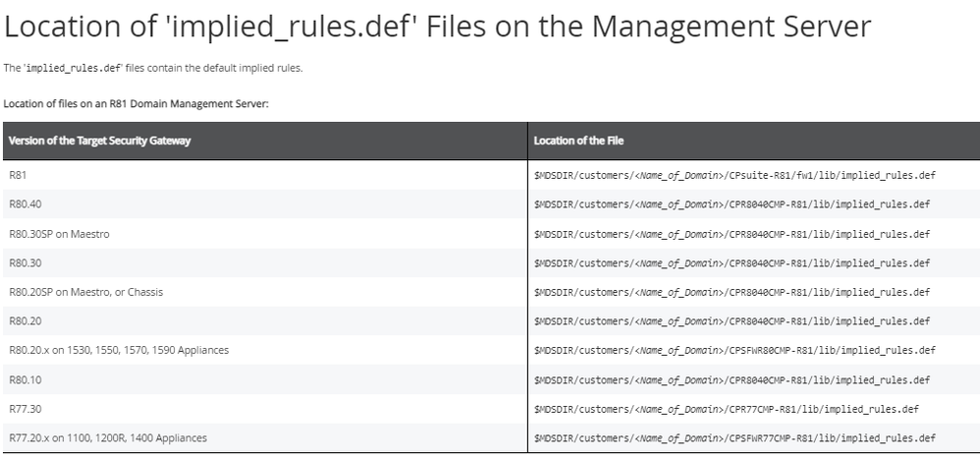980x462 pixels.
Task: Select the 'Version of the Target Security Gateway' column header
Action: 99,141
